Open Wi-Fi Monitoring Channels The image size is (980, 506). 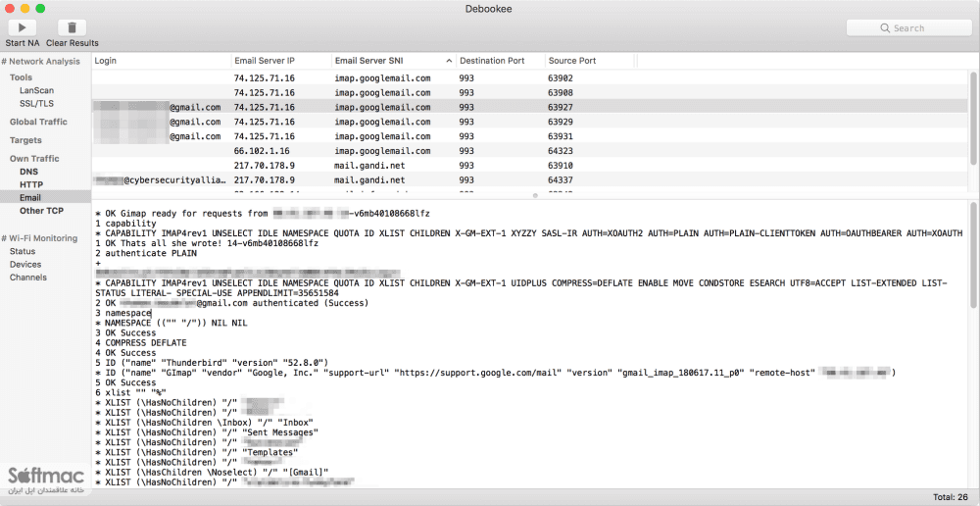pos(28,278)
